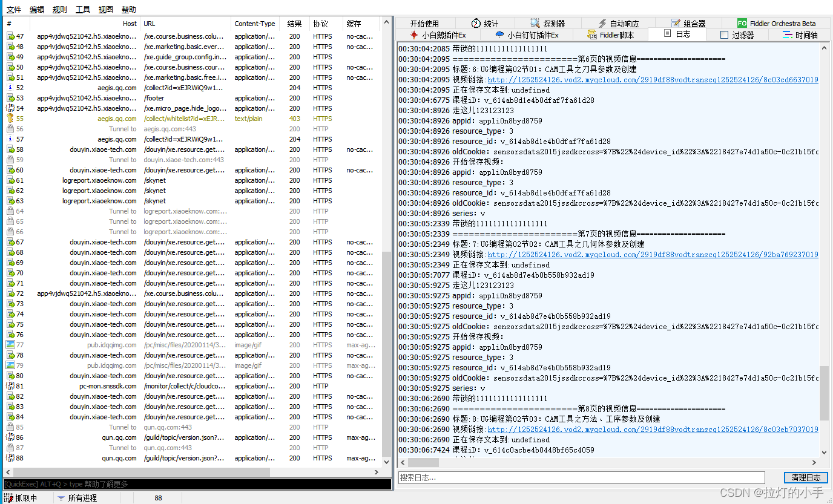Click the /footer URL in session 53
Viewport: 833px width, 504px height.
coord(154,98)
